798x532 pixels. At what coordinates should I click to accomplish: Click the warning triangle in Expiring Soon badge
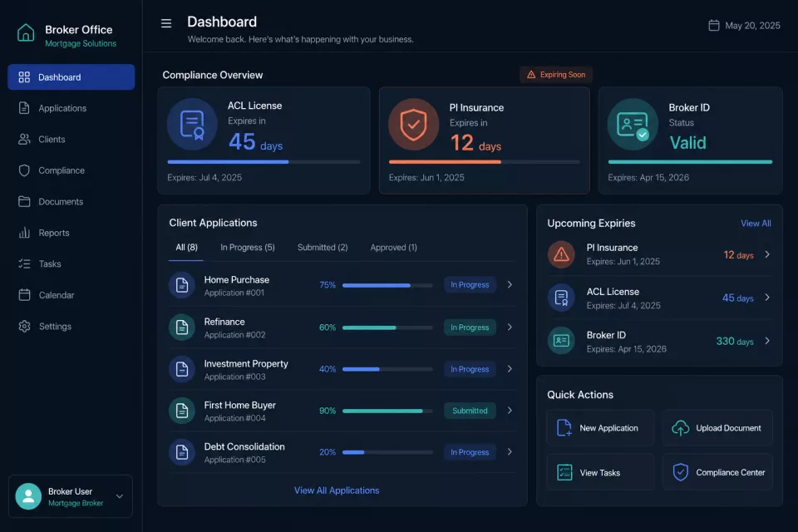(x=531, y=75)
